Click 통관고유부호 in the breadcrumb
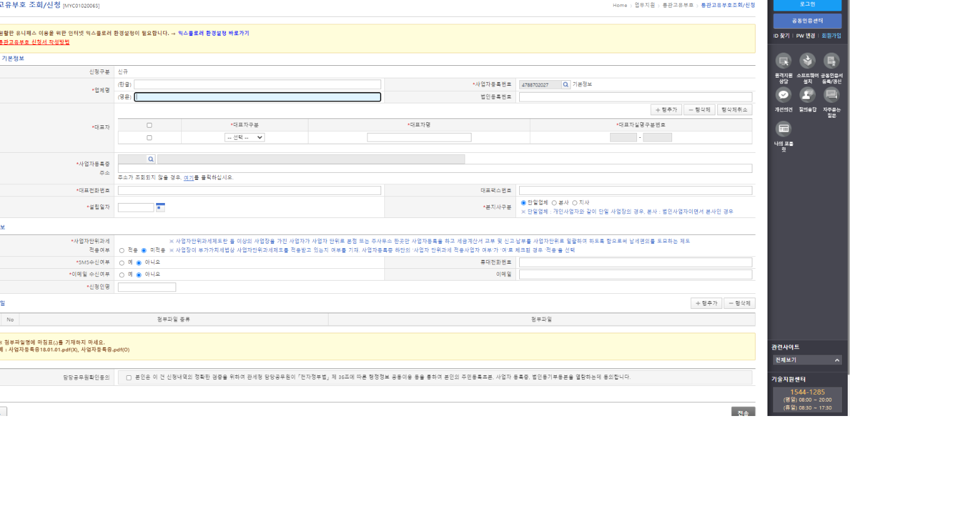 click(x=678, y=5)
